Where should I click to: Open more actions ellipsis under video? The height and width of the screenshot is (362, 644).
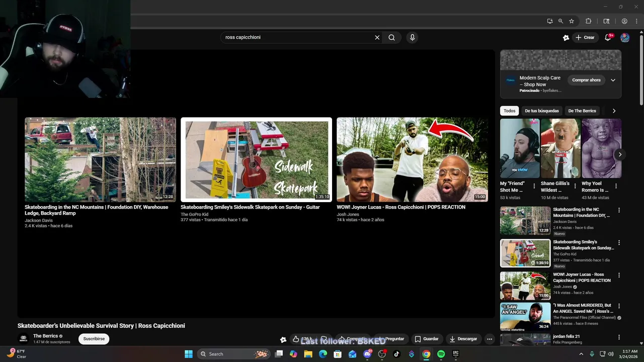[x=489, y=339]
